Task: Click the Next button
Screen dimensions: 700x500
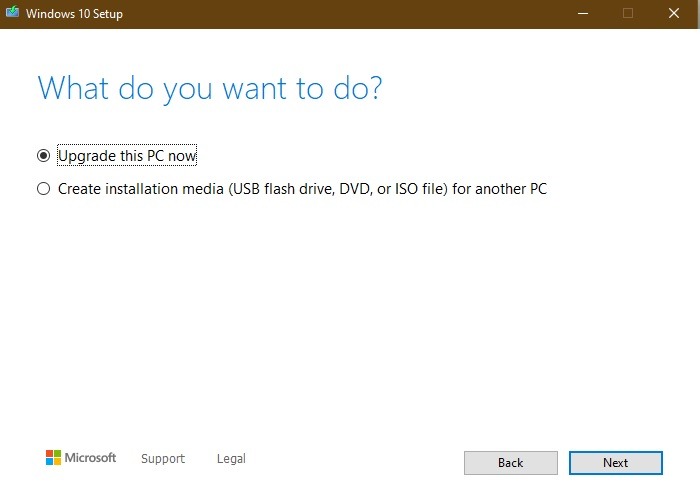Action: (616, 463)
